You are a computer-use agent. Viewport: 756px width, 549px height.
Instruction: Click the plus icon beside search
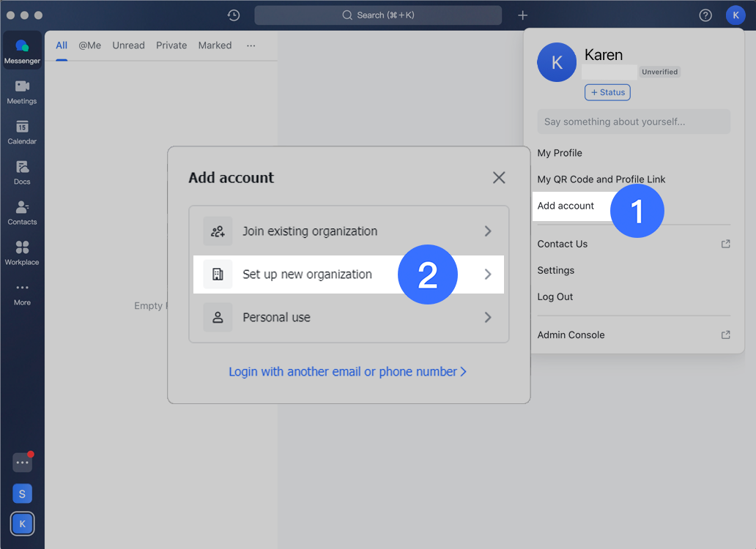pos(522,15)
